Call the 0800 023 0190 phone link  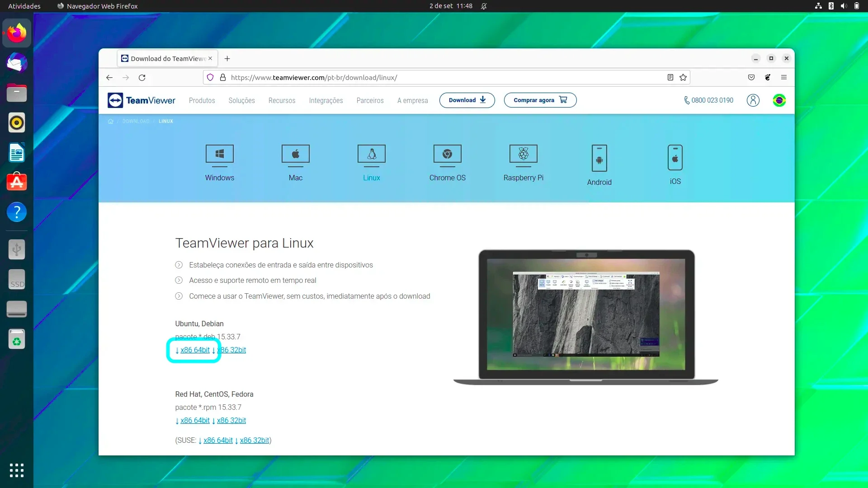(708, 100)
